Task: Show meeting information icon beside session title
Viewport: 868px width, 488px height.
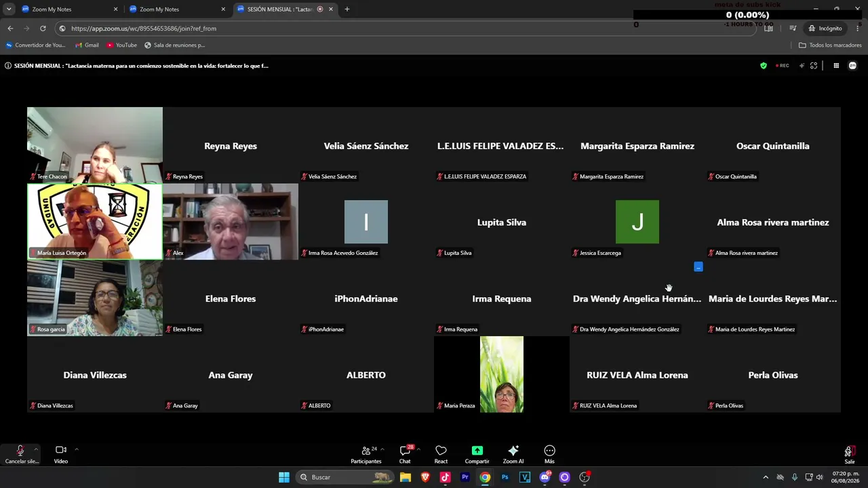Action: pos(8,66)
